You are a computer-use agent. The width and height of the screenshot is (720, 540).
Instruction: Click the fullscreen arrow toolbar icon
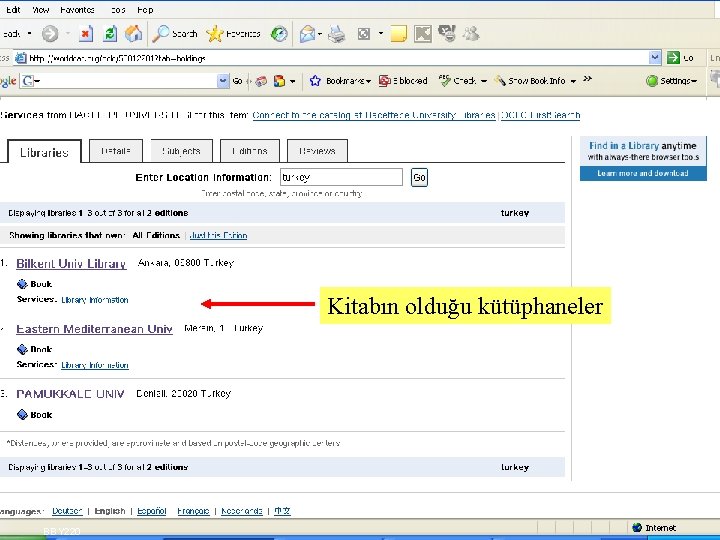(x=422, y=34)
